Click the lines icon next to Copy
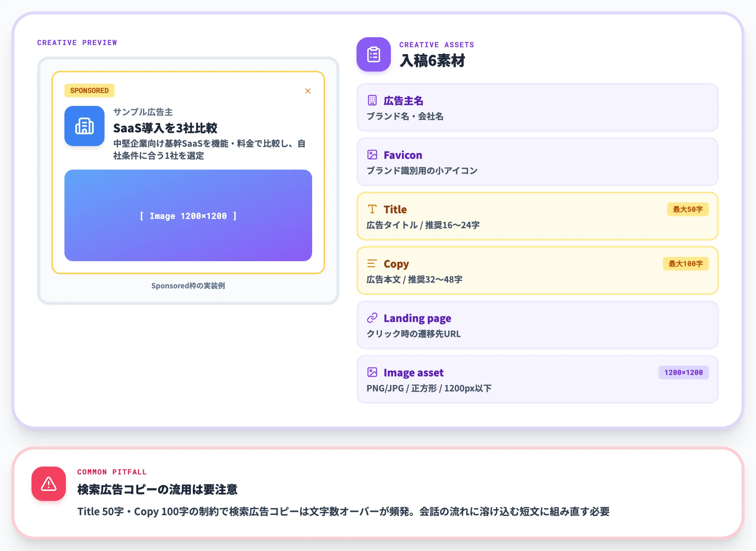Image resolution: width=756 pixels, height=551 pixels. coord(372,263)
